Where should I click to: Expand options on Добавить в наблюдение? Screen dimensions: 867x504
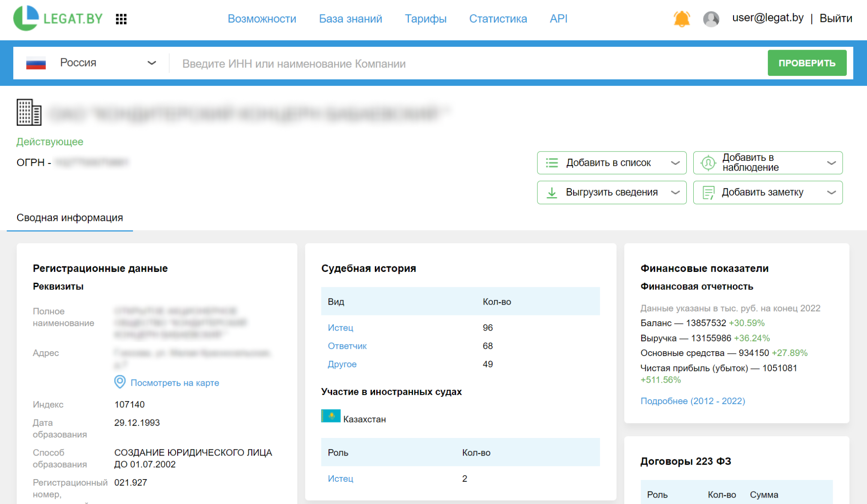pos(831,163)
